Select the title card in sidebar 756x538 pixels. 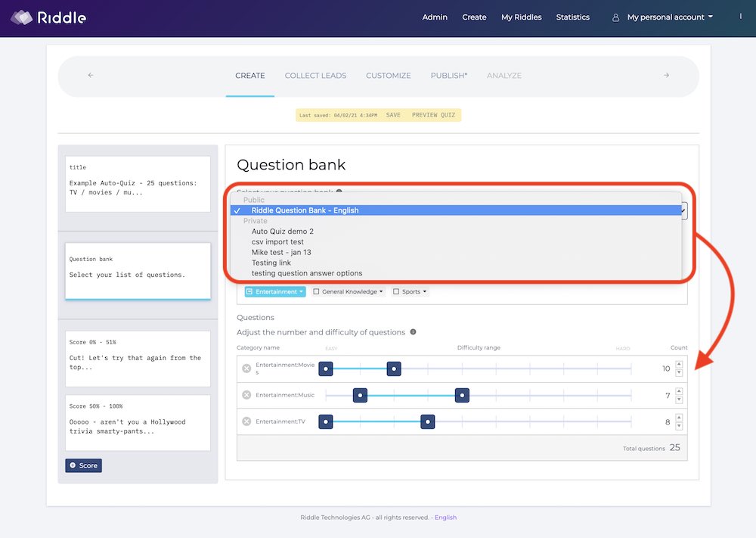(138, 184)
